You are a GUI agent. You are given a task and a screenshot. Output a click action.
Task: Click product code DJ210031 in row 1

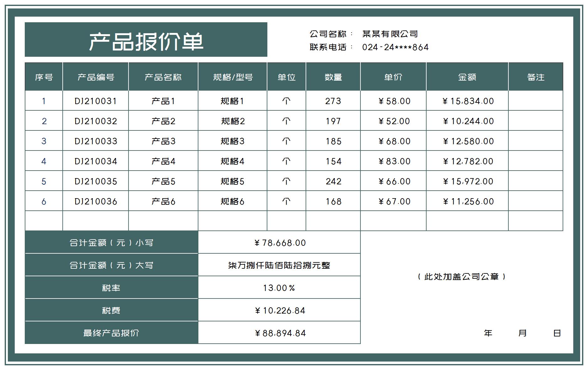(x=96, y=101)
